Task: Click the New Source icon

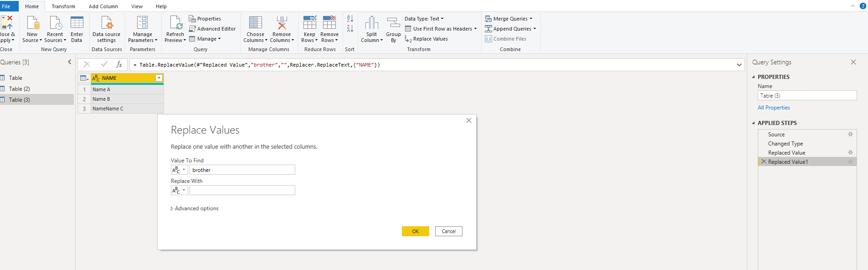Action: tap(33, 22)
